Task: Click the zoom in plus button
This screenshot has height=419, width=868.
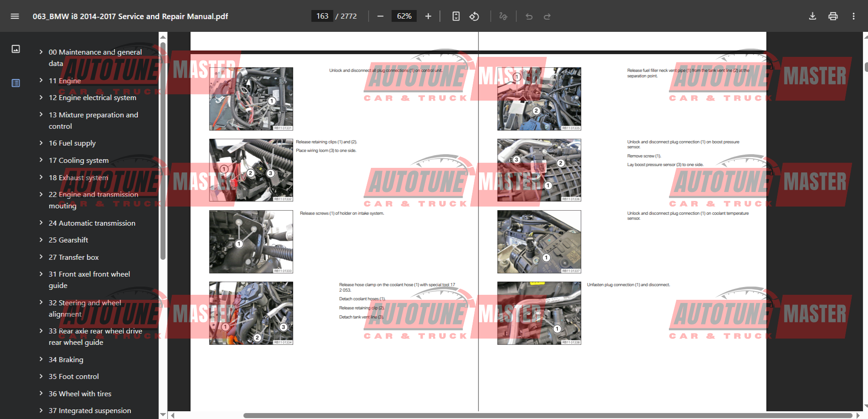Action: click(x=428, y=16)
